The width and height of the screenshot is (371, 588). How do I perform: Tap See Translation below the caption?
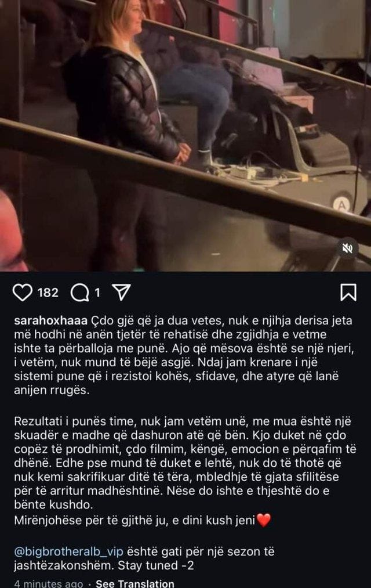pos(134,583)
